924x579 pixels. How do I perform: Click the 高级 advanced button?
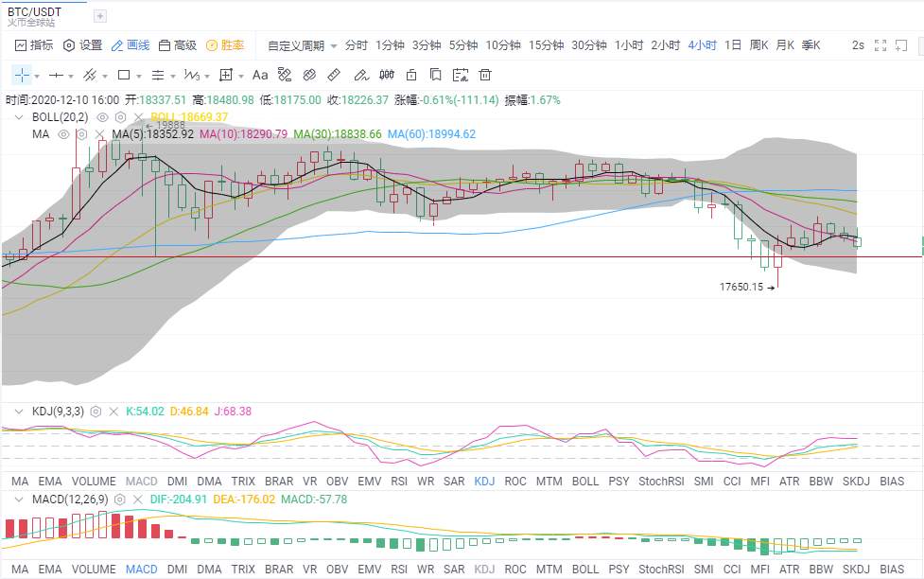pos(178,45)
